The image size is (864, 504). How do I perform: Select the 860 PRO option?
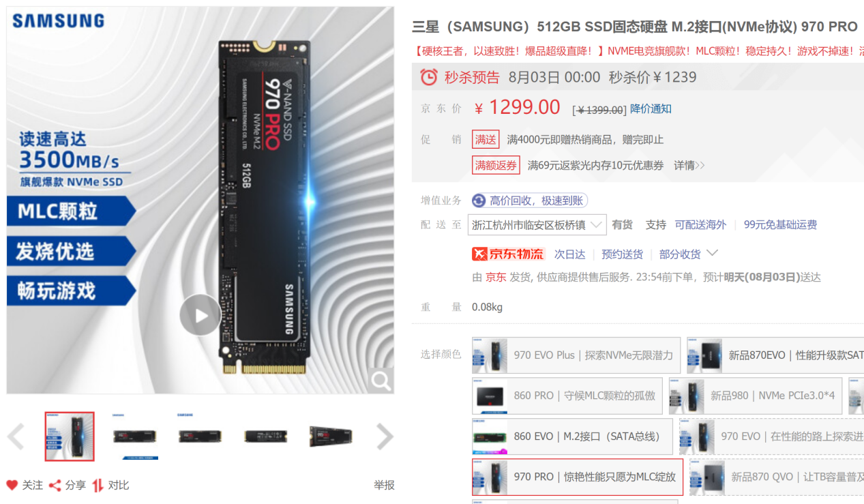pos(567,396)
